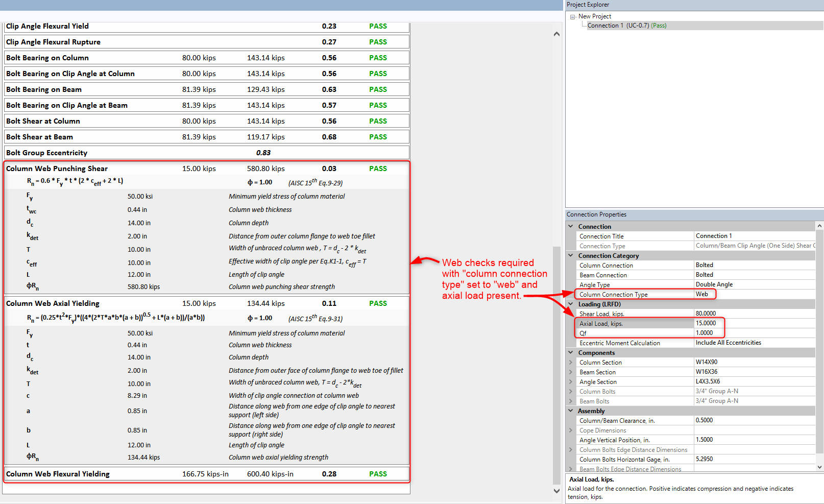The width and height of the screenshot is (824, 504).
Task: Collapse the Components section
Action: coord(570,352)
